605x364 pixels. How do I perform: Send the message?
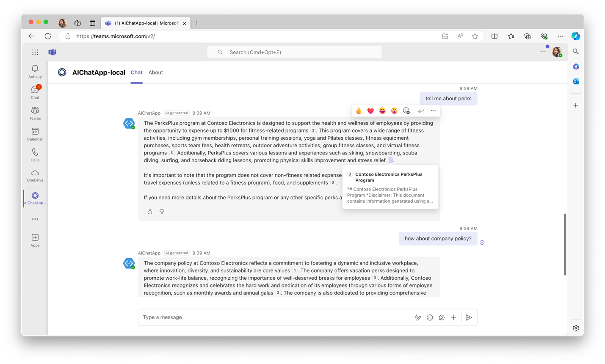click(x=469, y=317)
